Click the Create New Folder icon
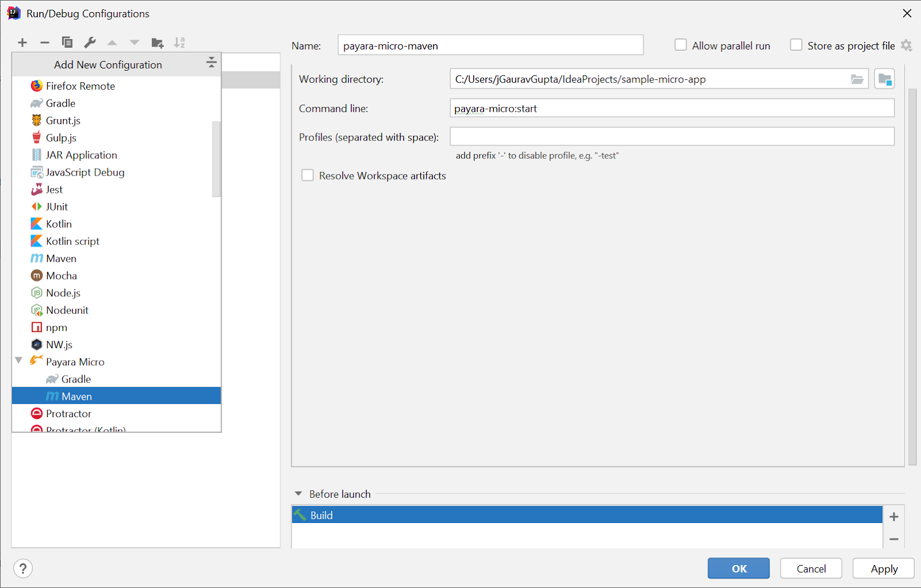The height and width of the screenshot is (588, 921). (157, 43)
